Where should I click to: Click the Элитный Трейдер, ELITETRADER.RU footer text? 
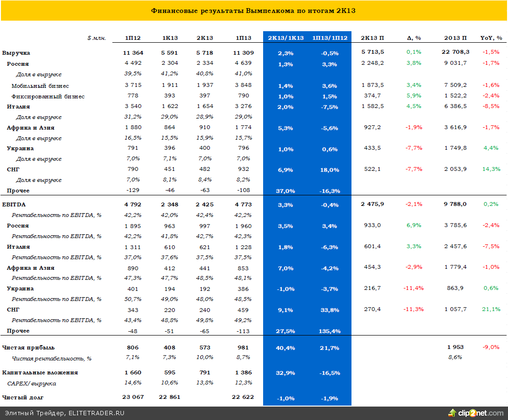(60, 413)
